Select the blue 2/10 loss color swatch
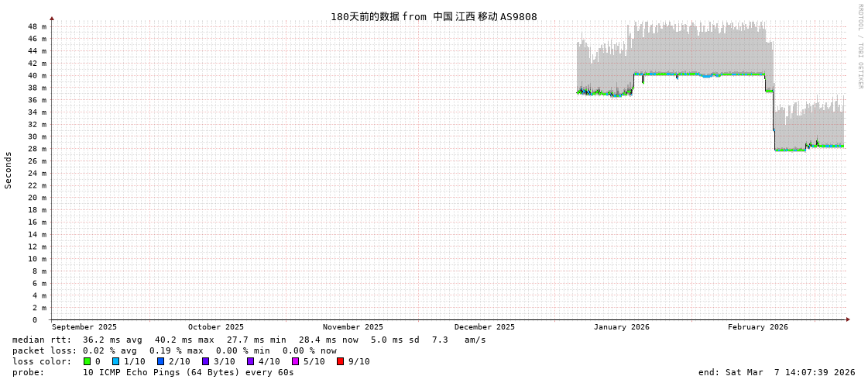This screenshot has width=868, height=383. [x=160, y=361]
